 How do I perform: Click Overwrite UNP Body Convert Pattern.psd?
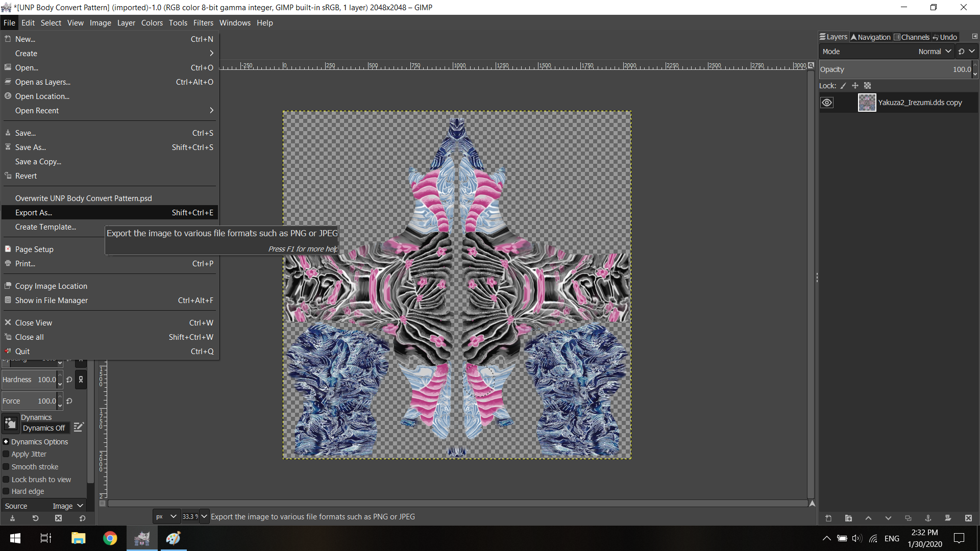[110, 198]
